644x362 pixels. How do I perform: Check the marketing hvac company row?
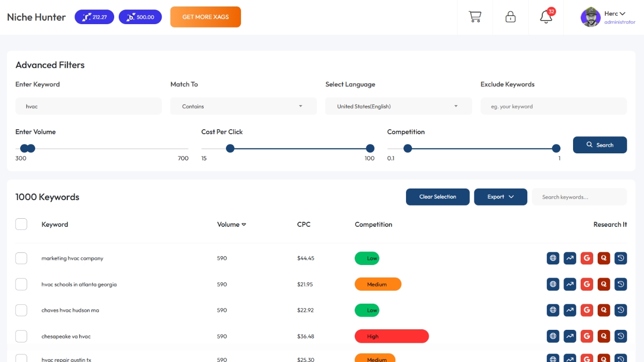[x=21, y=258]
